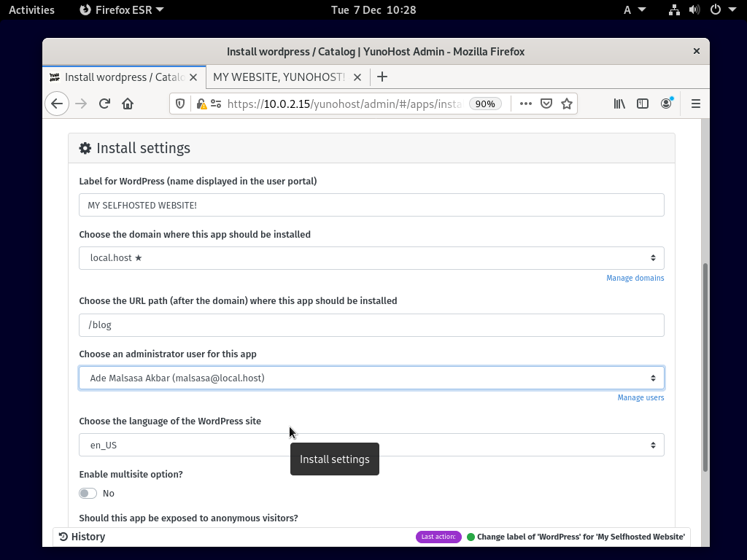Click 'Should this app be exposed' question
Image resolution: width=747 pixels, height=560 pixels.
pos(189,518)
